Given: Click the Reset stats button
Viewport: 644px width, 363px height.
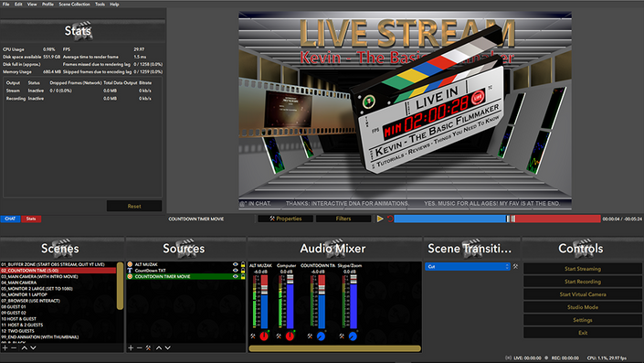Looking at the screenshot, I should 134,206.
